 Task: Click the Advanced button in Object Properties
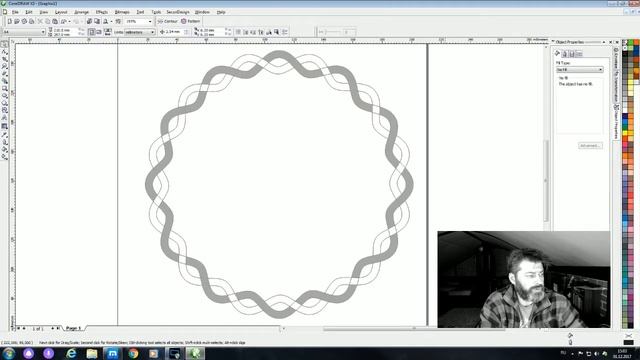click(x=590, y=146)
